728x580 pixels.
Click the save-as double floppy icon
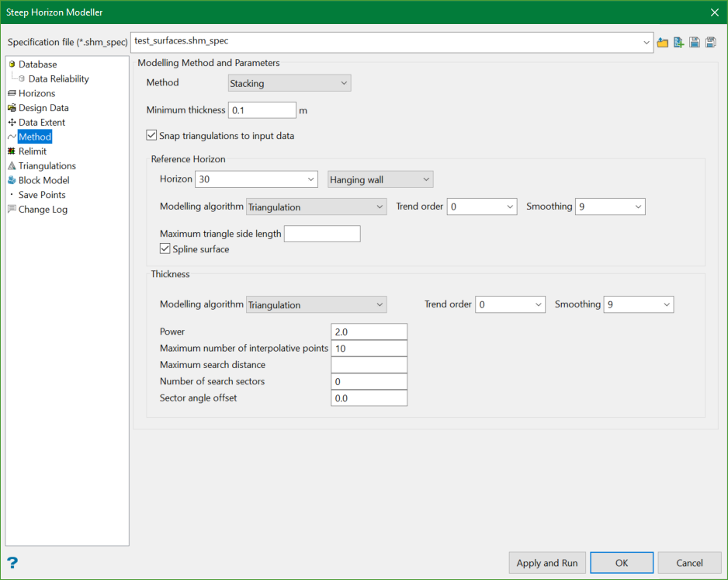[x=710, y=43]
